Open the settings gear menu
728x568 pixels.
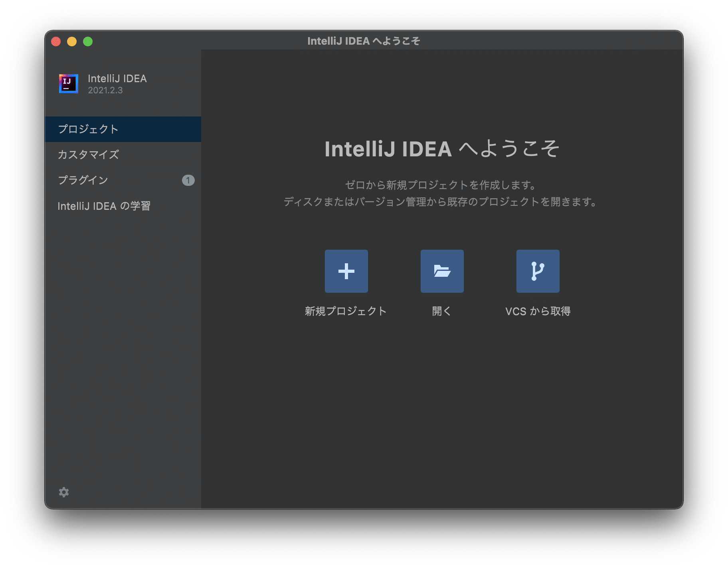pos(64,492)
